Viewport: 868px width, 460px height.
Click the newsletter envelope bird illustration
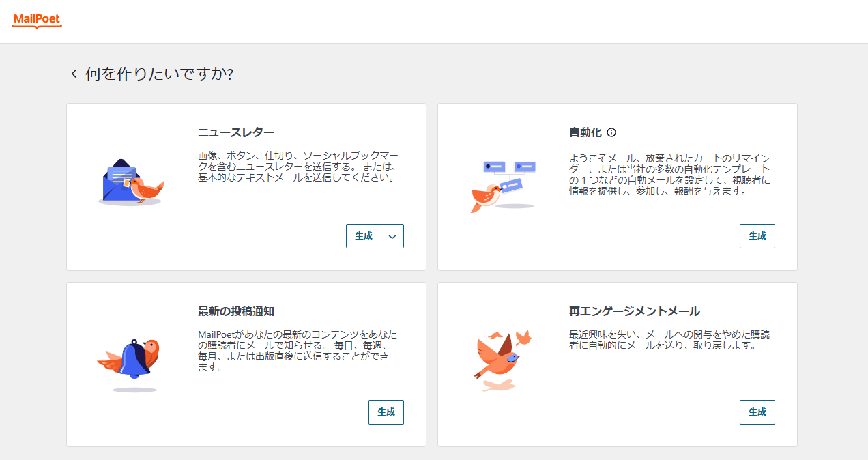[130, 182]
